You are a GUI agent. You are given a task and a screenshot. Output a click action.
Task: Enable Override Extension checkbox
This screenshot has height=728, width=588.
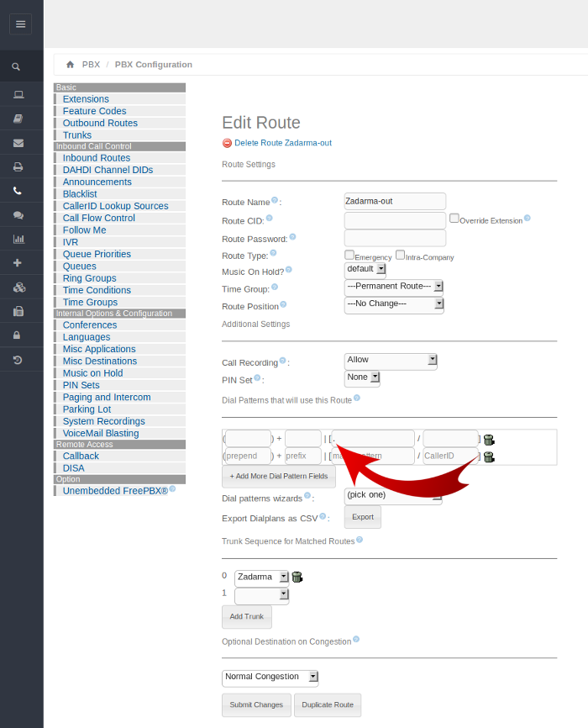click(454, 218)
